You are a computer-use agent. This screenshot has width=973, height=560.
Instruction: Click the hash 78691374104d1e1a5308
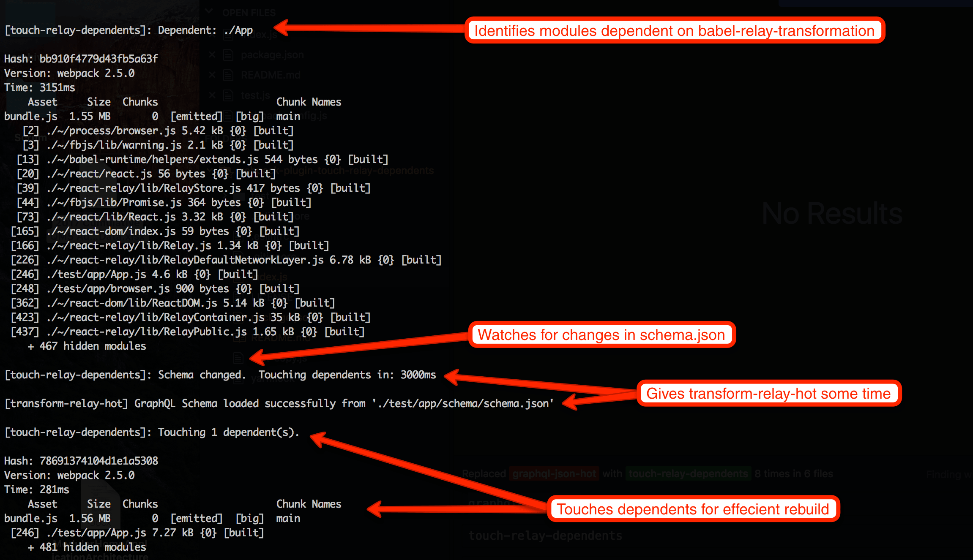(x=99, y=461)
